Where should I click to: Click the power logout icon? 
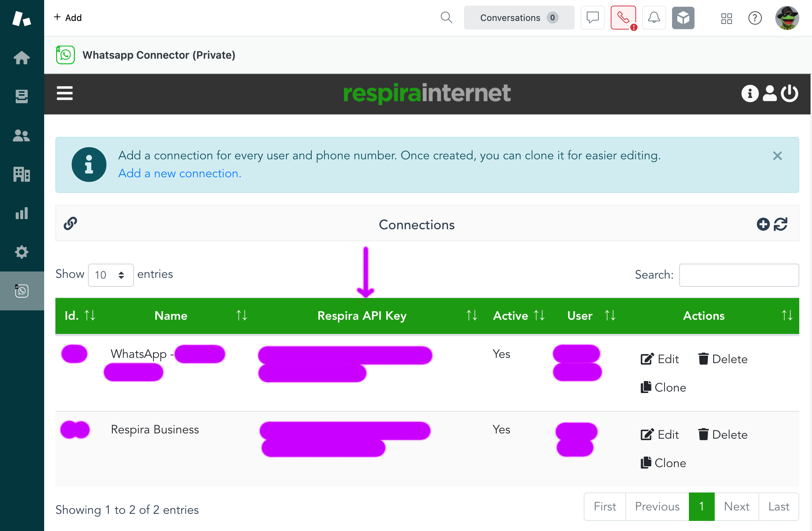790,93
